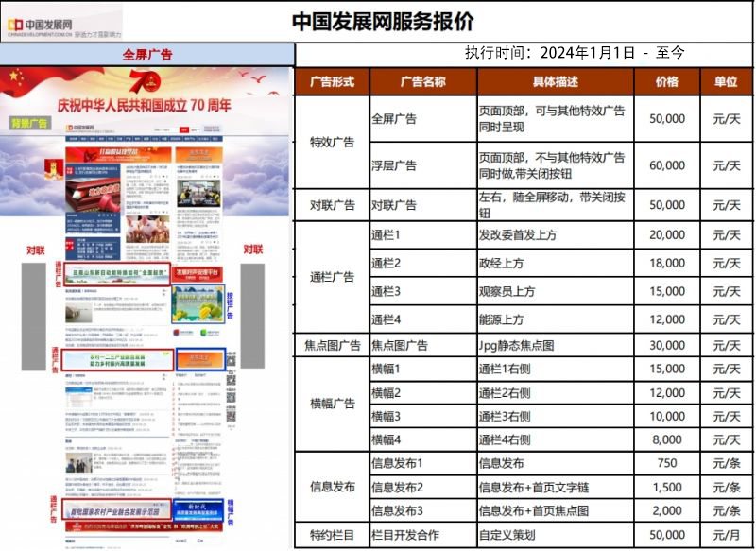This screenshot has width=756, height=551.
Task: Click the 单位 column header
Action: (x=726, y=81)
